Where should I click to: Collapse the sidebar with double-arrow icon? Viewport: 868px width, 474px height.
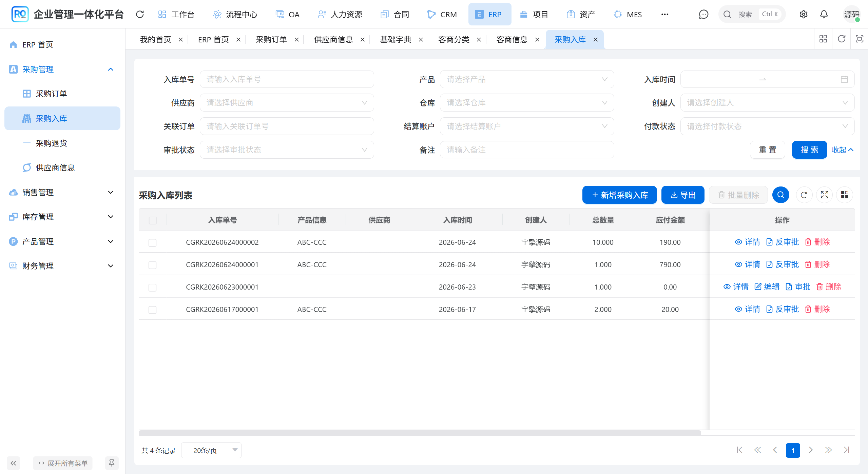[13, 463]
